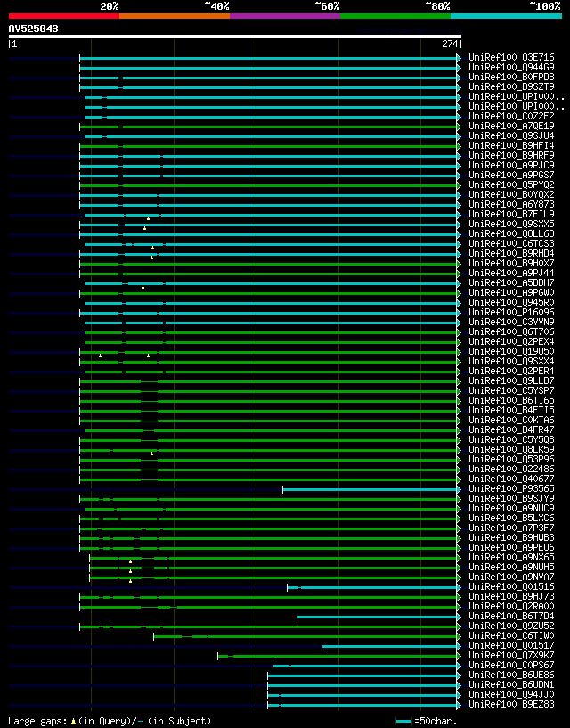This screenshot has height=728, width=570.
Task: Open the UniRef100_B9EZ83 hit
Action: click(x=511, y=704)
